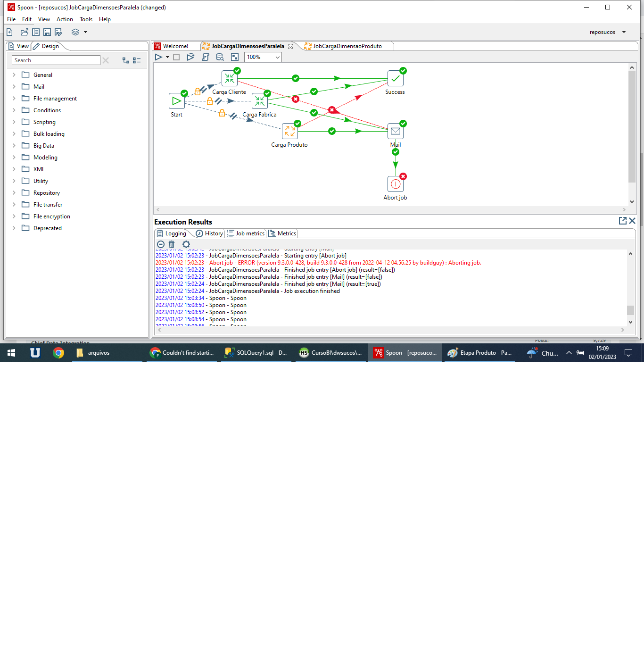Open a file using the toolbar folder icon
644x649 pixels.
(x=25, y=32)
